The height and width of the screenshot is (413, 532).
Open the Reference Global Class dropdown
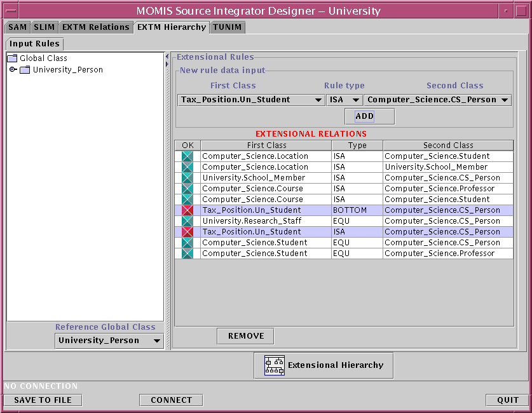coord(109,341)
